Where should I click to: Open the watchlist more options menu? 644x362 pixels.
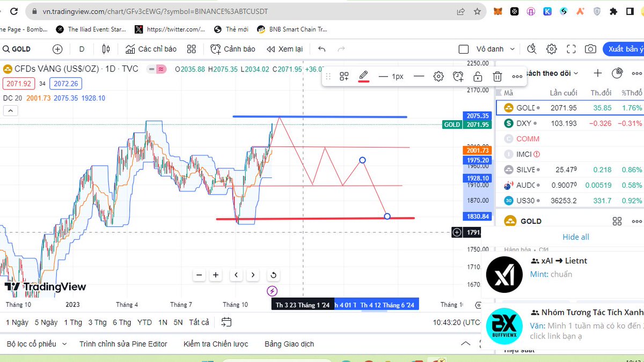(636, 73)
